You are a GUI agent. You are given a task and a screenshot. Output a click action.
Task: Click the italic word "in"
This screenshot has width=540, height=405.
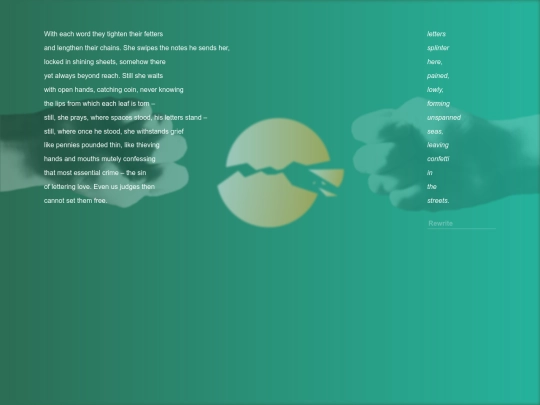tap(429, 173)
